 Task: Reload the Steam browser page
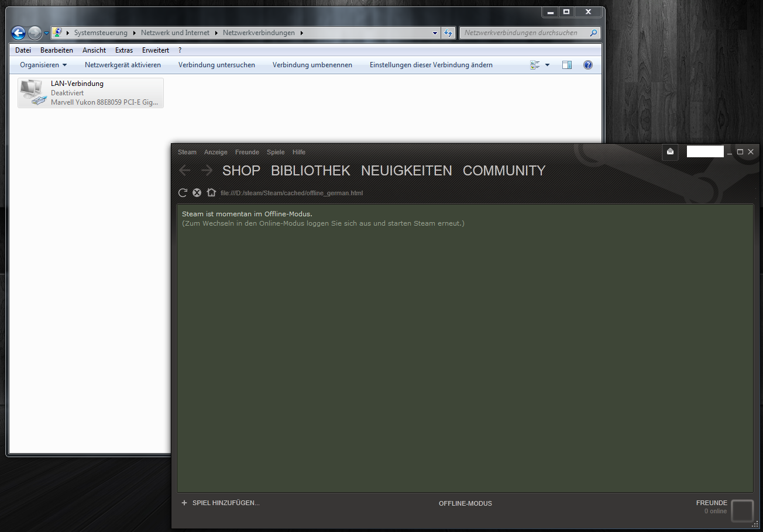[183, 192]
